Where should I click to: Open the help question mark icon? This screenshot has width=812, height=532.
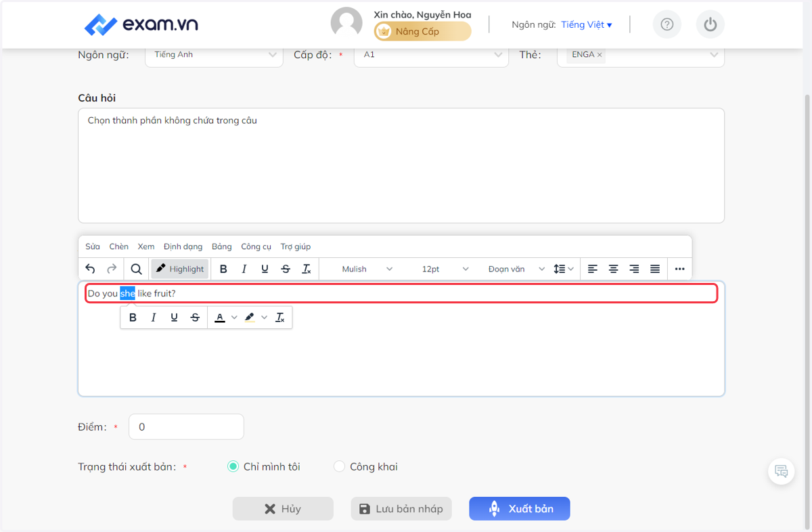coord(667,25)
